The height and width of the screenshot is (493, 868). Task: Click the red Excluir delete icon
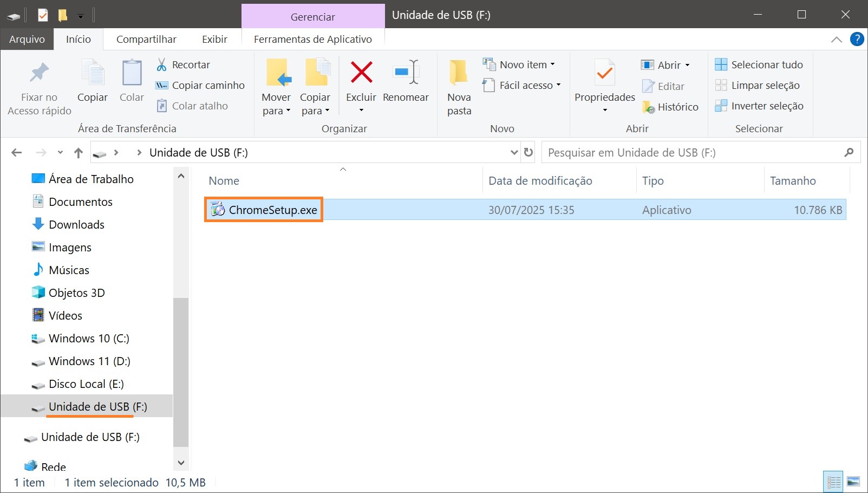(361, 72)
